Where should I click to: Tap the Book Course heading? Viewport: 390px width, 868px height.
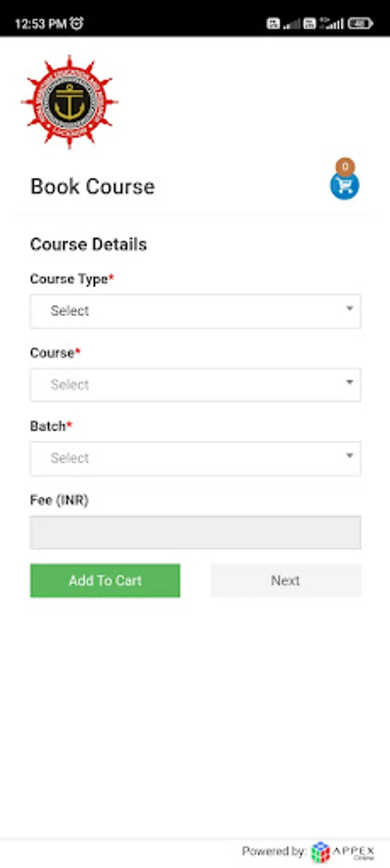[x=93, y=187]
